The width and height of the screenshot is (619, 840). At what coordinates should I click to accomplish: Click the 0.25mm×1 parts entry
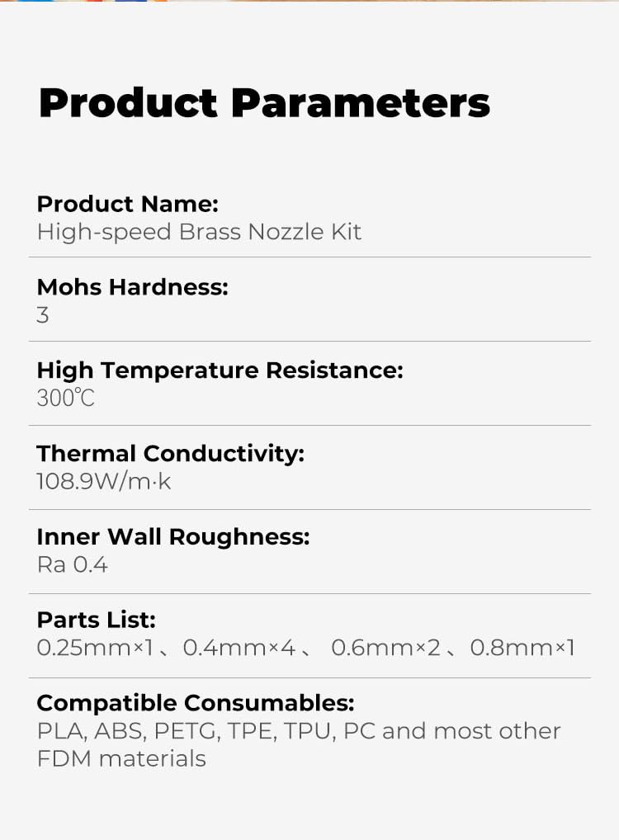click(x=96, y=648)
